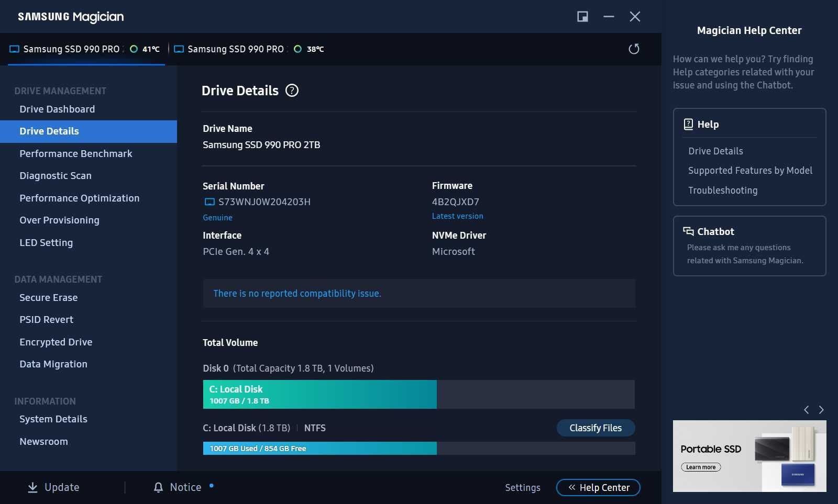Click the 41°C temperature status circle
Image resolution: width=838 pixels, height=504 pixels.
pos(134,49)
